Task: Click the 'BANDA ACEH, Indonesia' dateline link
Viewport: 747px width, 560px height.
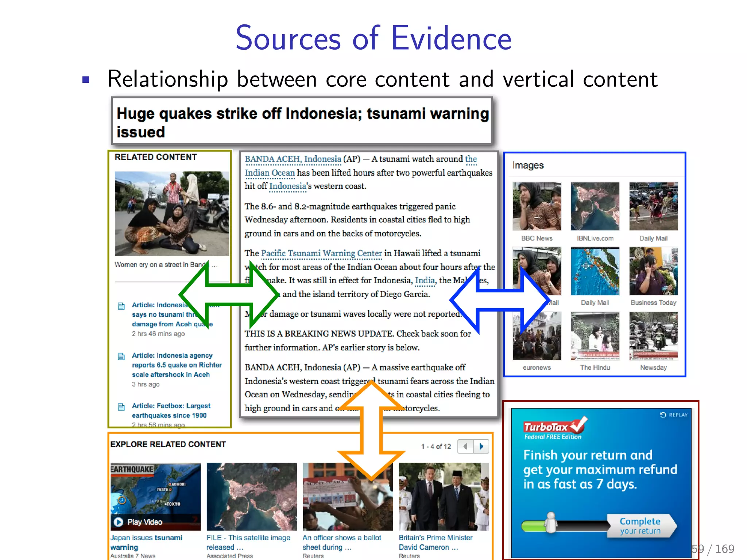Action: click(x=293, y=159)
